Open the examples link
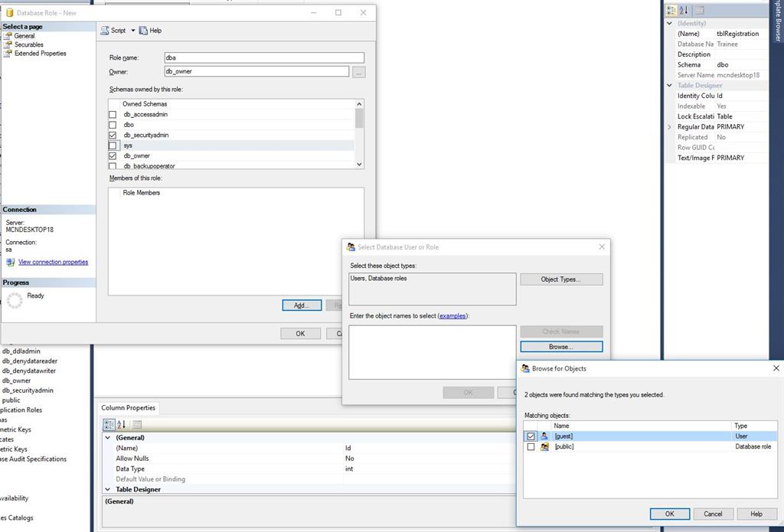Viewport: 784px width, 532px height. click(452, 316)
